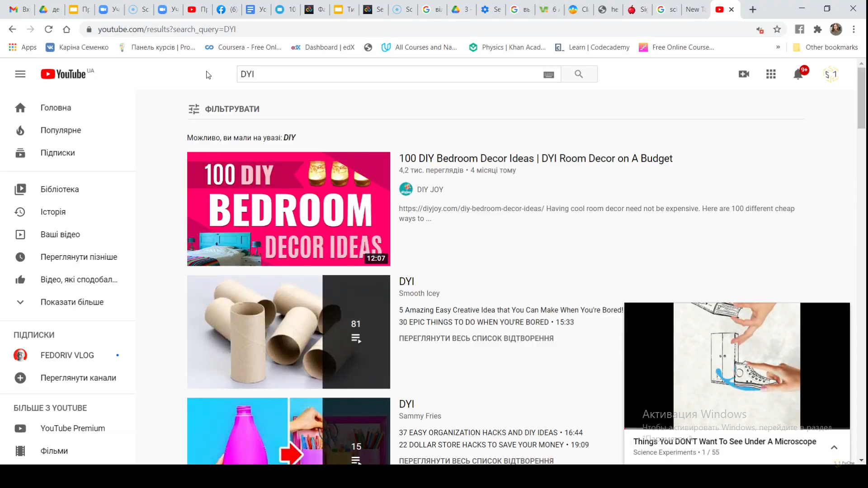This screenshot has height=488, width=868.
Task: Open the YouTube hamburger guide menu
Action: click(x=20, y=74)
